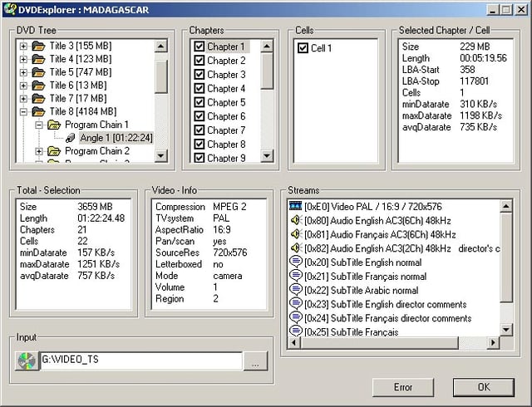Expand the Title 3 tree node
This screenshot has width=532, height=407.
coord(23,46)
